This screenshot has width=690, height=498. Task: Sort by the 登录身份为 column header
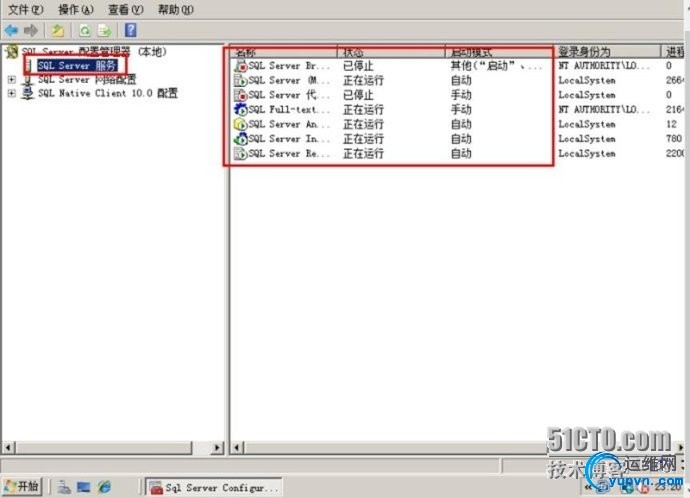tap(608, 52)
